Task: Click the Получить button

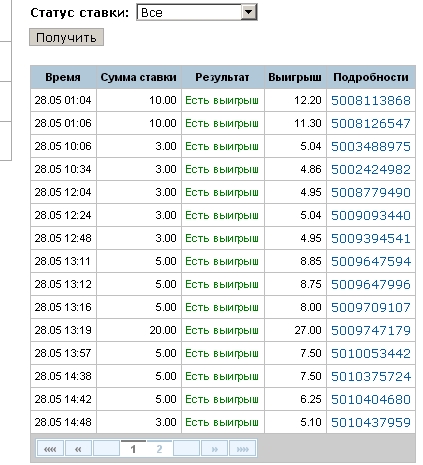Action: point(66,37)
